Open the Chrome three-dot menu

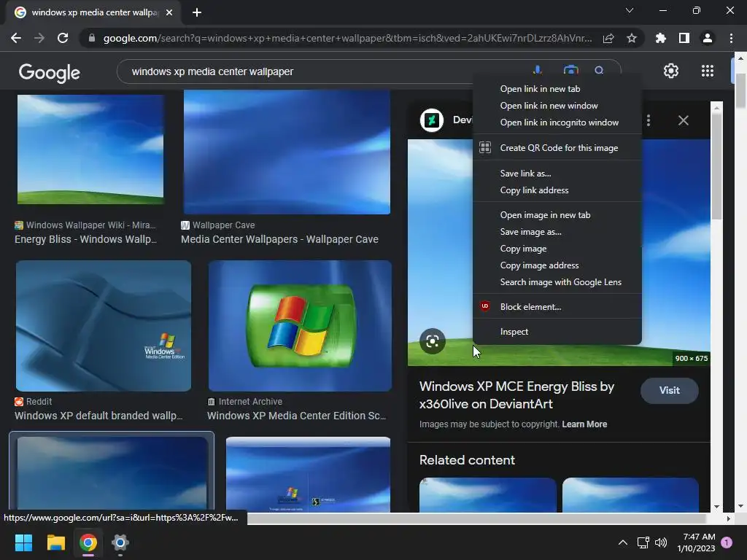coord(731,38)
